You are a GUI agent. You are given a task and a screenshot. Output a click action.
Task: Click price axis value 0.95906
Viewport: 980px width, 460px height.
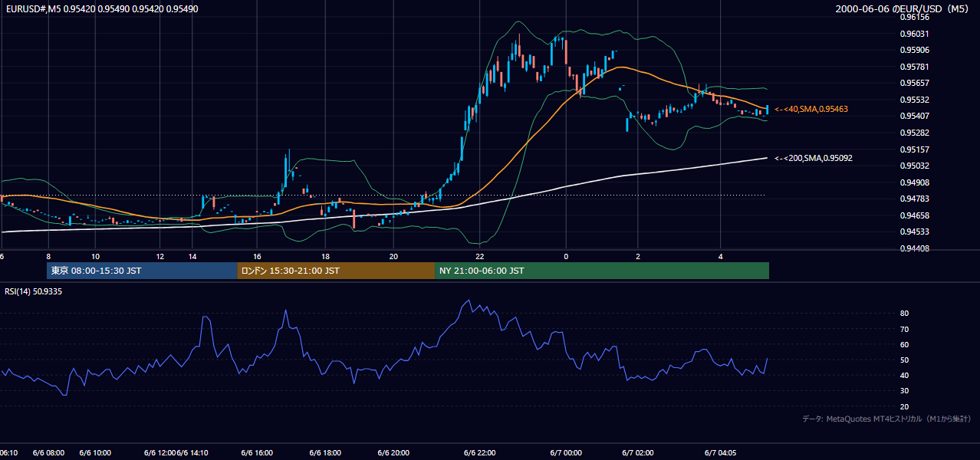[x=915, y=50]
